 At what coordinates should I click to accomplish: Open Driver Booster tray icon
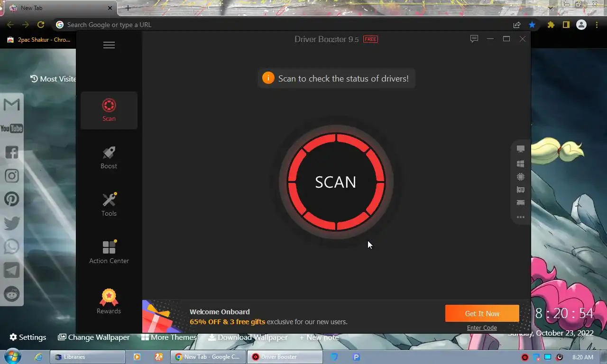pos(525,357)
